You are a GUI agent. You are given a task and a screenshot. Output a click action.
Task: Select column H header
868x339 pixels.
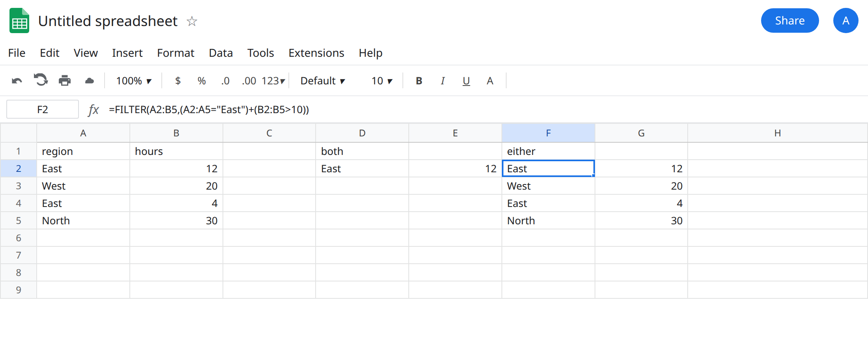[x=778, y=133]
